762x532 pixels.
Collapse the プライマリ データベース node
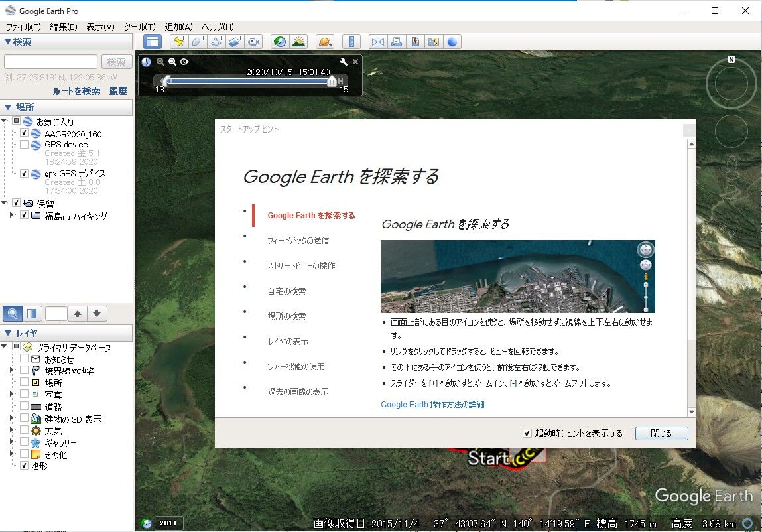[5, 346]
